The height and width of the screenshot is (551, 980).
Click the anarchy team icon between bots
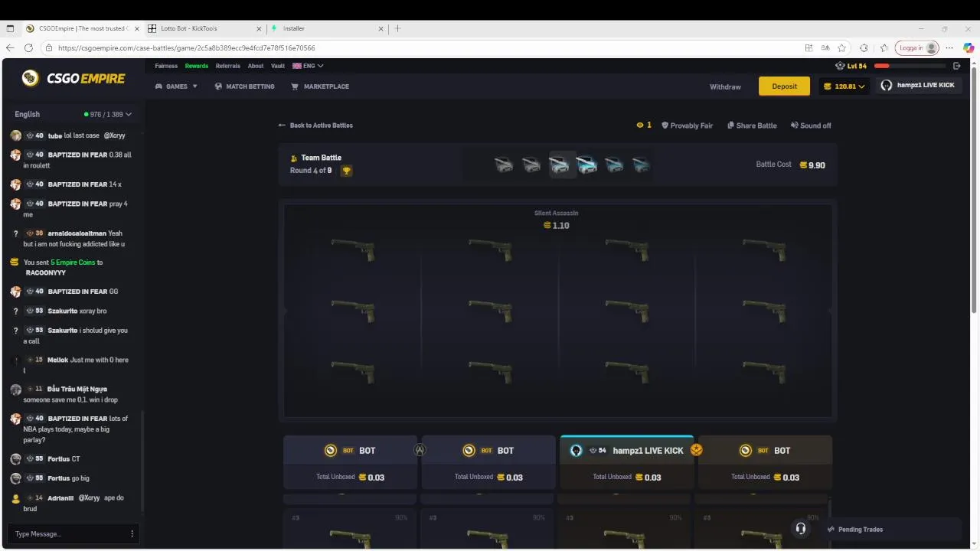420,451
